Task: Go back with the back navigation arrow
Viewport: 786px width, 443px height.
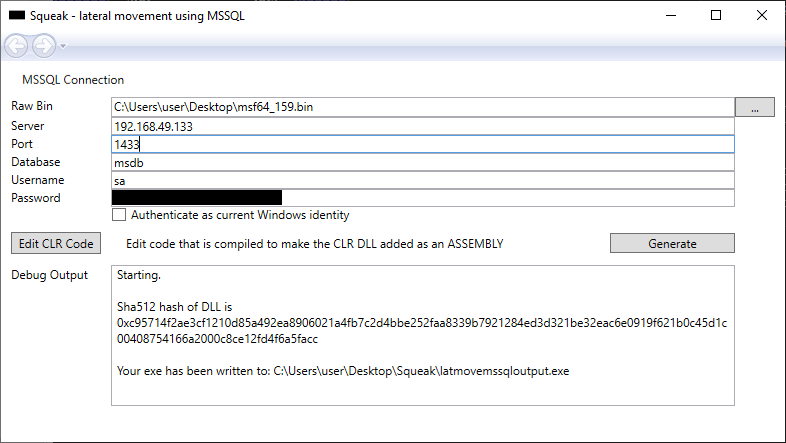Action: (16, 45)
